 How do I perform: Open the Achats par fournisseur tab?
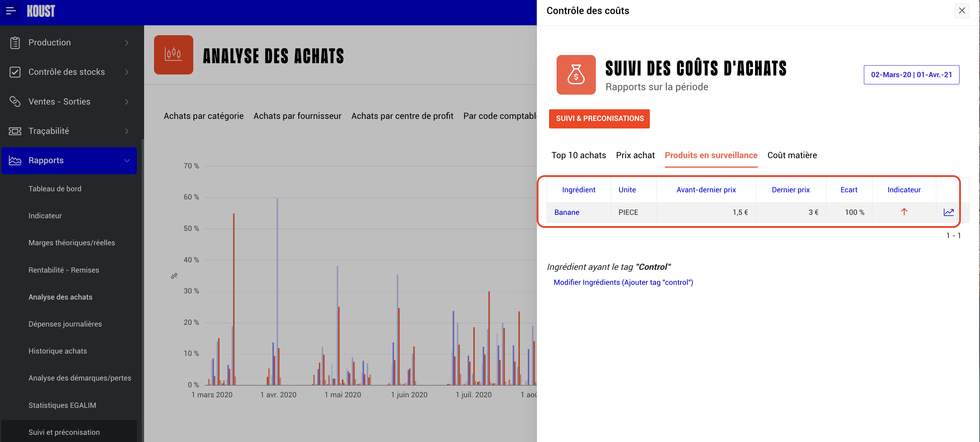click(x=297, y=116)
